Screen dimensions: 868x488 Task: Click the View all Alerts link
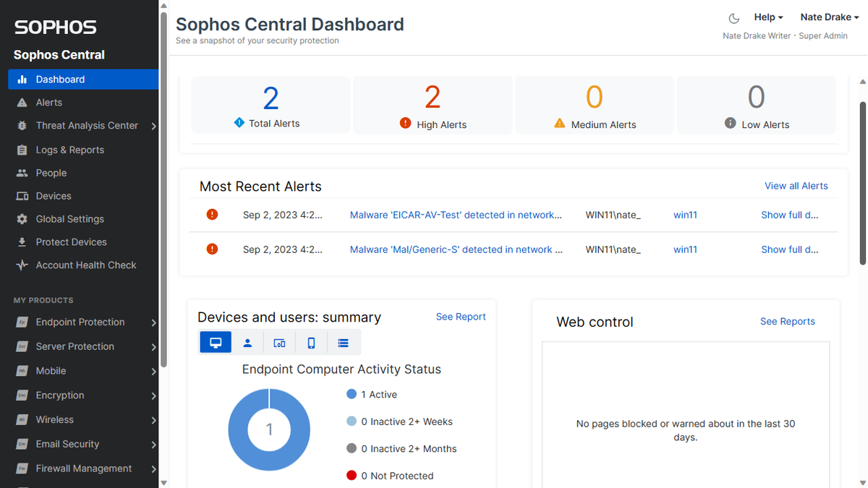tap(796, 186)
